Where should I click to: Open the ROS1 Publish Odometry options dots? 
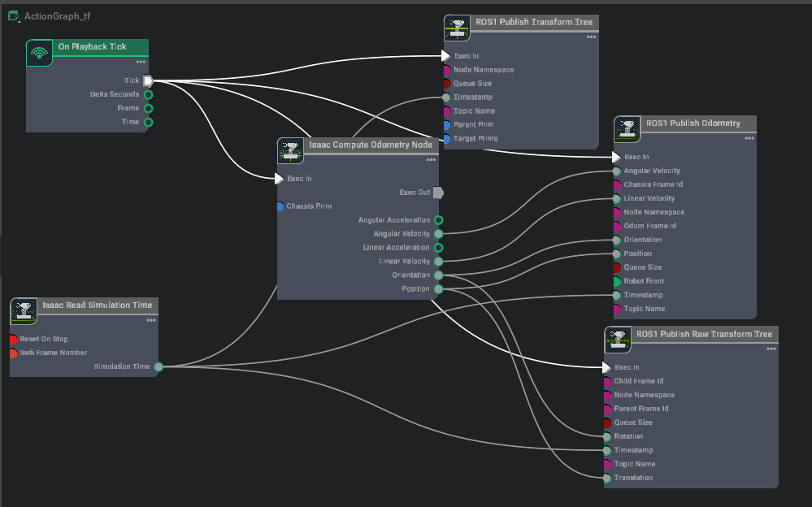coord(749,138)
